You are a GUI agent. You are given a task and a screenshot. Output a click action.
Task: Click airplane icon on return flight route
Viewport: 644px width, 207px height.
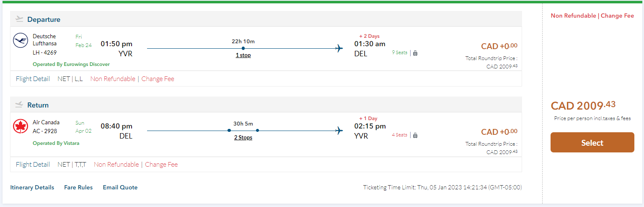pyautogui.click(x=339, y=131)
